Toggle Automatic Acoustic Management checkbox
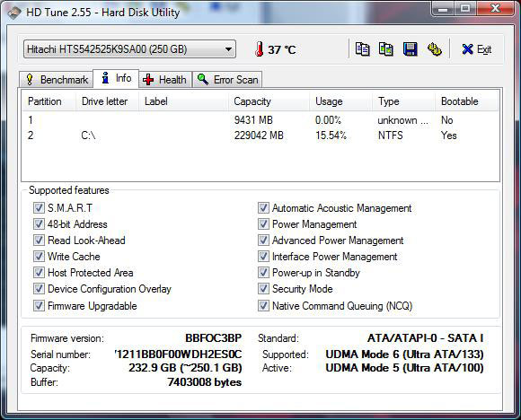Image resolution: width=521 pixels, height=420 pixels. pyautogui.click(x=263, y=208)
